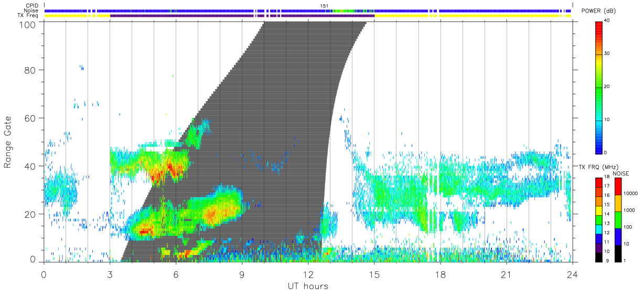Click tick label 12 on UT hours axis
The image size is (644, 297).
pyautogui.click(x=308, y=274)
